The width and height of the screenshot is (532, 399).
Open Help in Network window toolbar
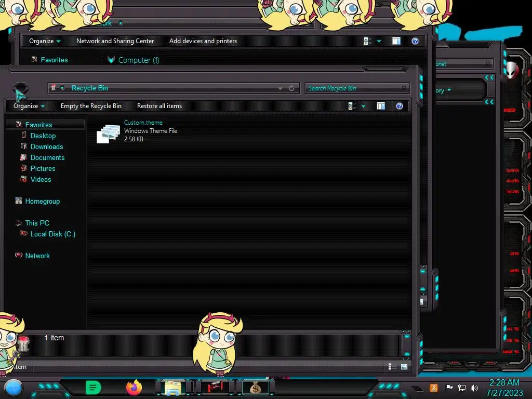(x=415, y=41)
